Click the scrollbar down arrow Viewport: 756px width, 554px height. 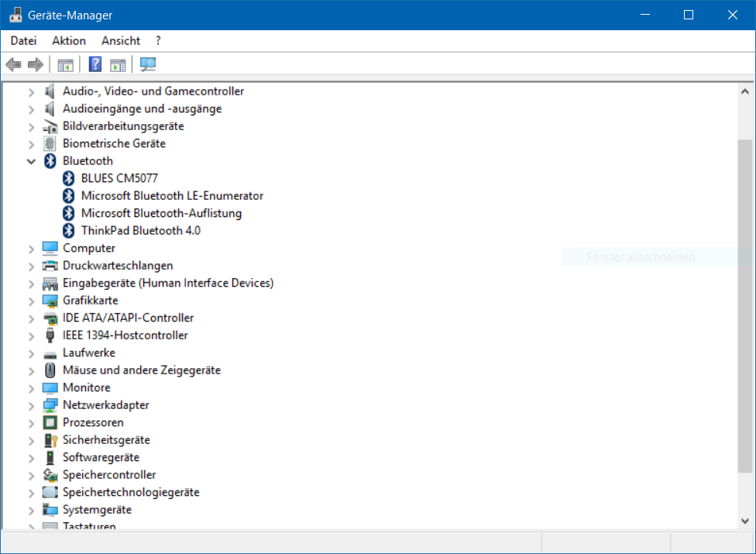745,521
